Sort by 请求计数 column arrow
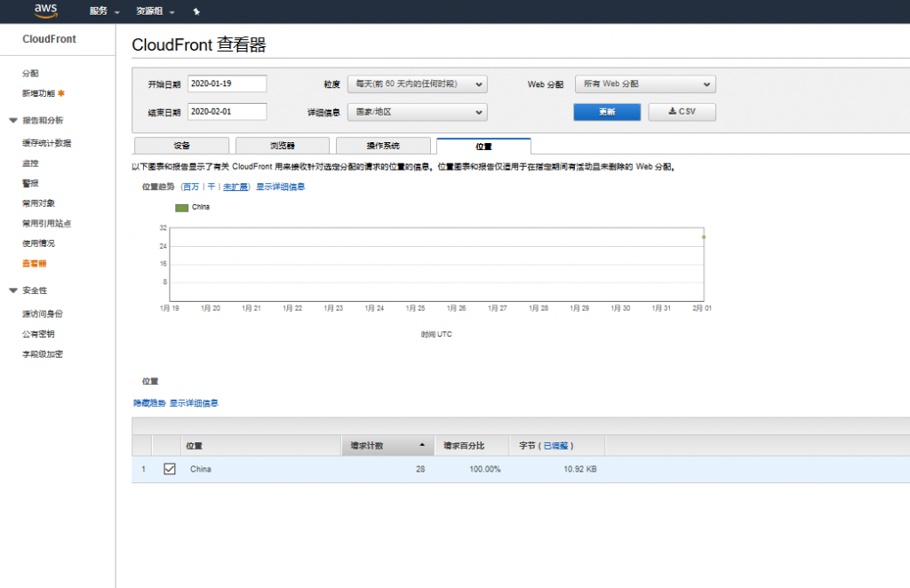This screenshot has width=910, height=588. 422,445
